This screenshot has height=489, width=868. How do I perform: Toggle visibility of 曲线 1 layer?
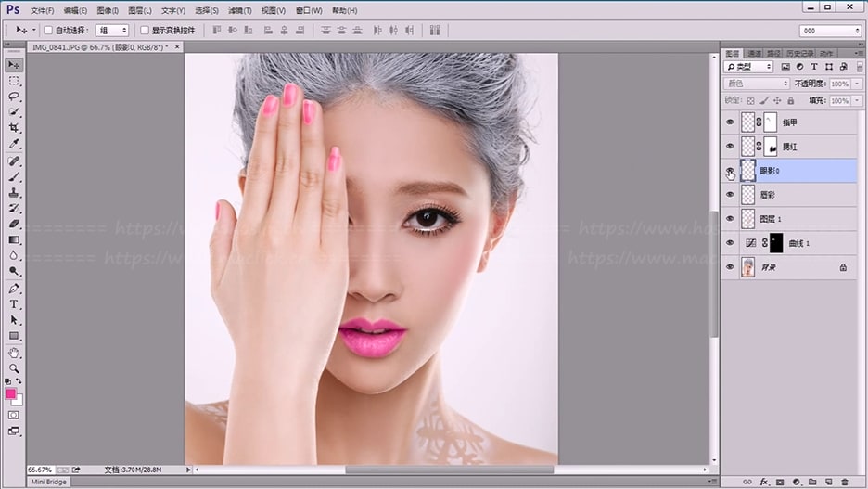(x=730, y=243)
